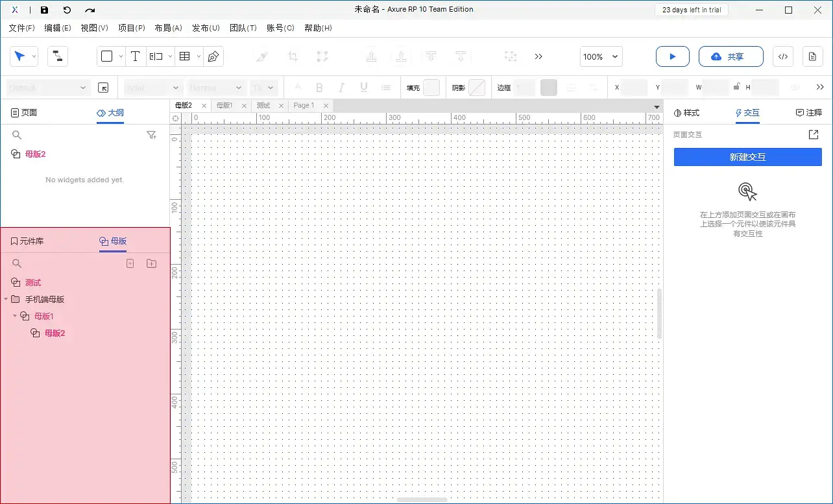Image resolution: width=833 pixels, height=504 pixels.
Task: Toggle the width-height aspect ratio lock
Action: click(738, 87)
